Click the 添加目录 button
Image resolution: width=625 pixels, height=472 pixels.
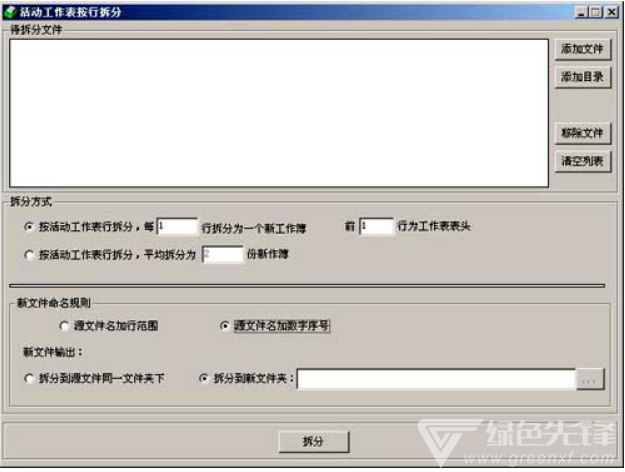[582, 77]
